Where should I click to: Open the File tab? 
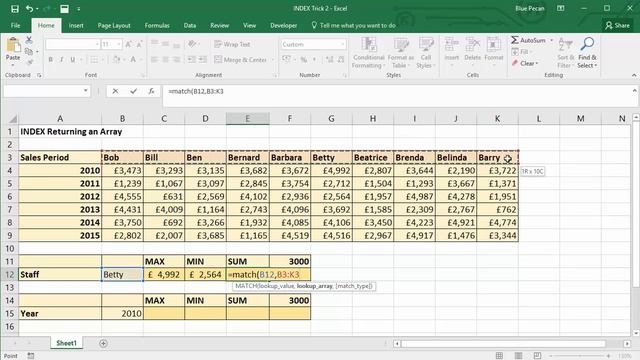[x=16, y=25]
